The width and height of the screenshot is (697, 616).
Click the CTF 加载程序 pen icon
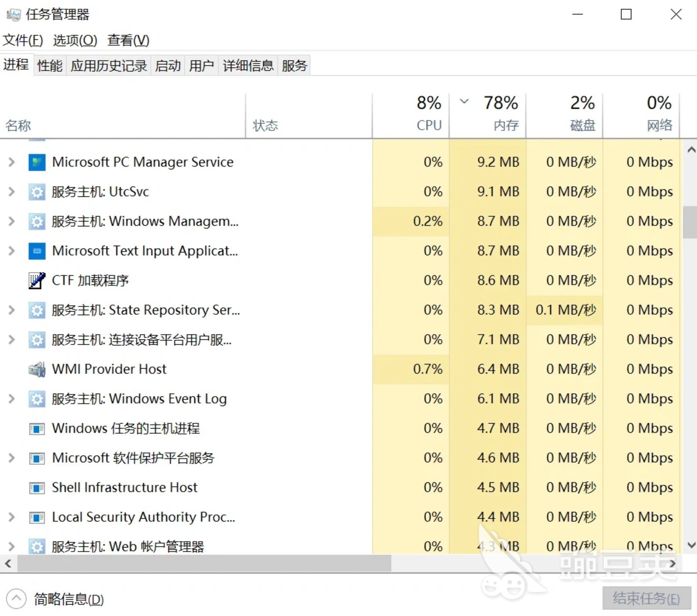point(37,281)
